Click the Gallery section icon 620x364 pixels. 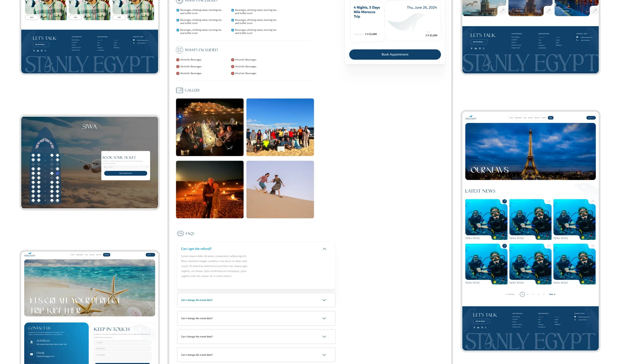tap(179, 90)
